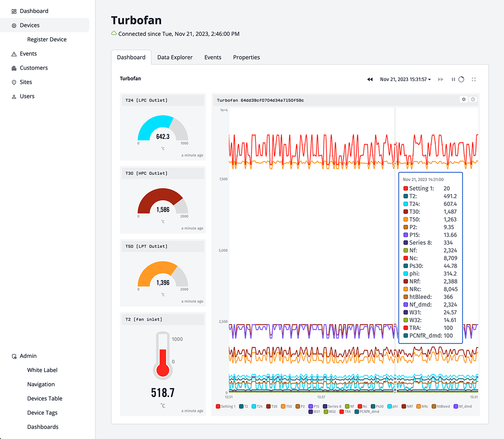Open chart settings gear icon
Viewport: 504px width, 439px height.
[x=464, y=100]
